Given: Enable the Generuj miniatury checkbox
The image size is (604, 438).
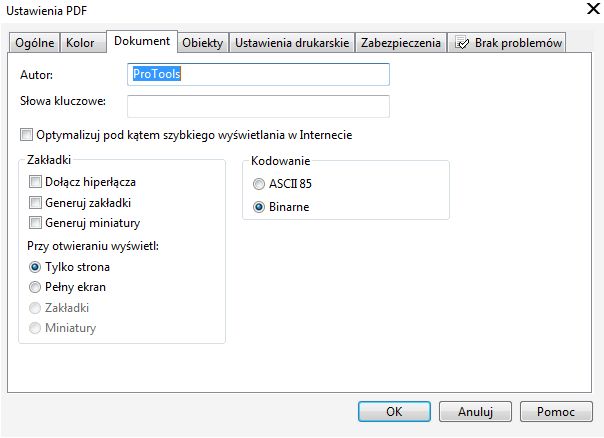Looking at the screenshot, I should click(x=36, y=222).
